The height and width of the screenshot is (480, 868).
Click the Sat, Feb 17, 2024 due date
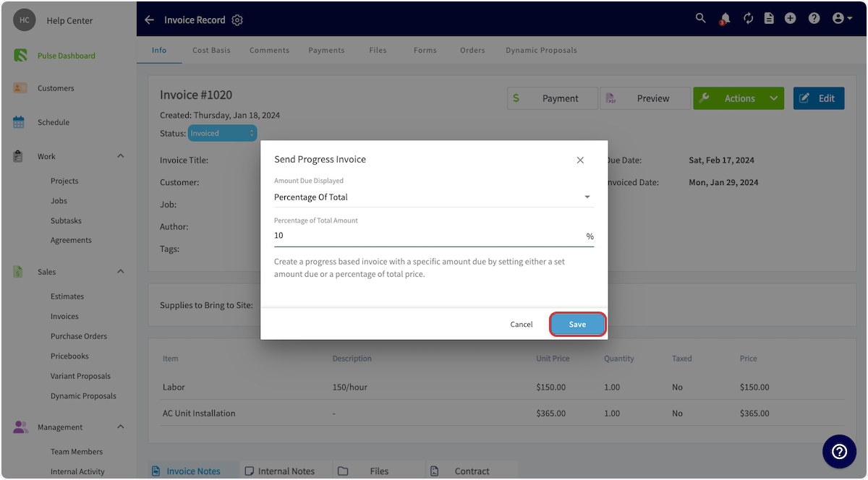point(723,160)
